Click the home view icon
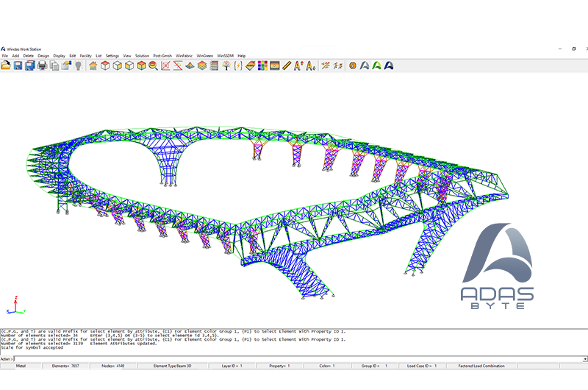Image resolution: width=588 pixels, height=390 pixels. (93, 65)
